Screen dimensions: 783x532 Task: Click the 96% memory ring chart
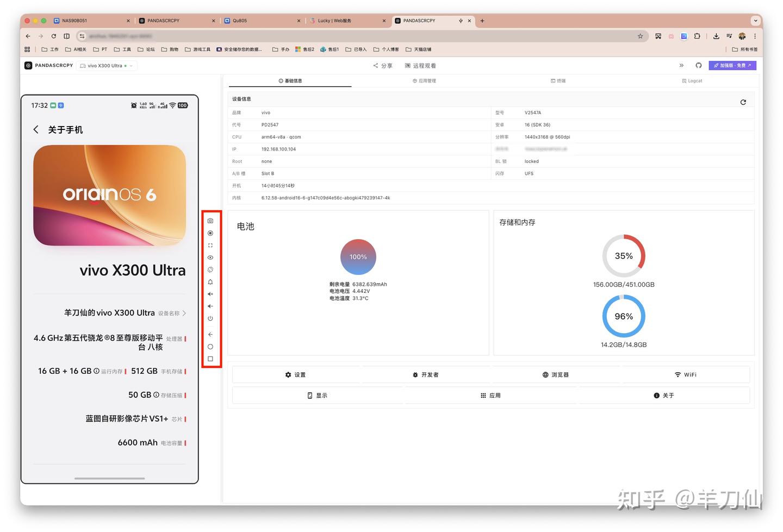pyautogui.click(x=624, y=316)
